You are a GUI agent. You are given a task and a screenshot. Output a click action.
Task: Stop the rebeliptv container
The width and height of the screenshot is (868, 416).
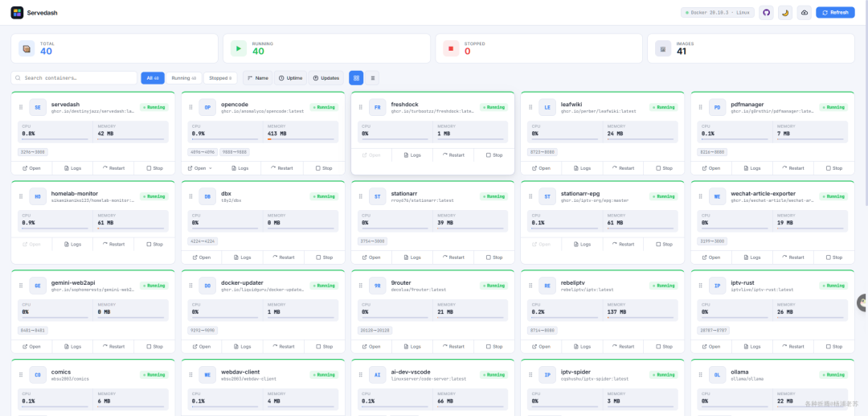point(664,346)
